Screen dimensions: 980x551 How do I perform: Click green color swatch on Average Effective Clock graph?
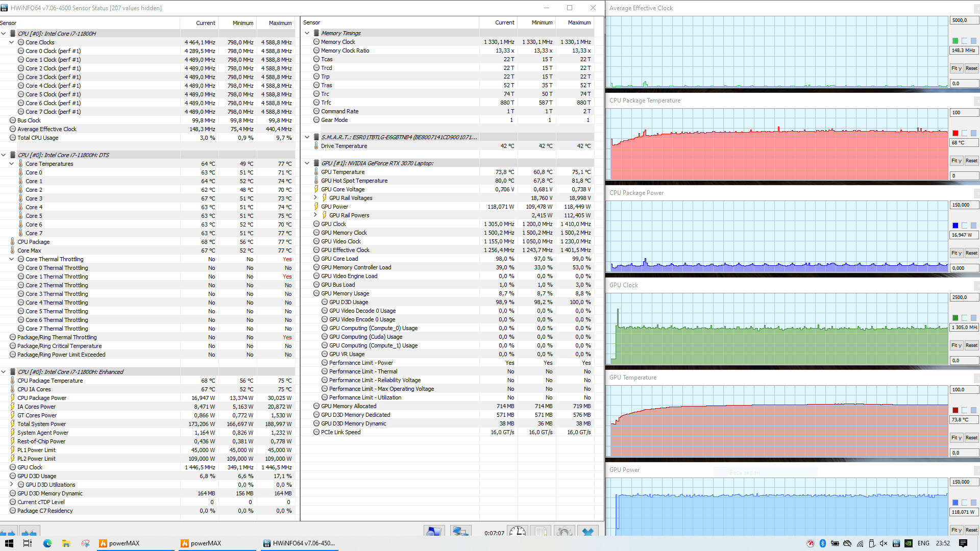(x=955, y=41)
